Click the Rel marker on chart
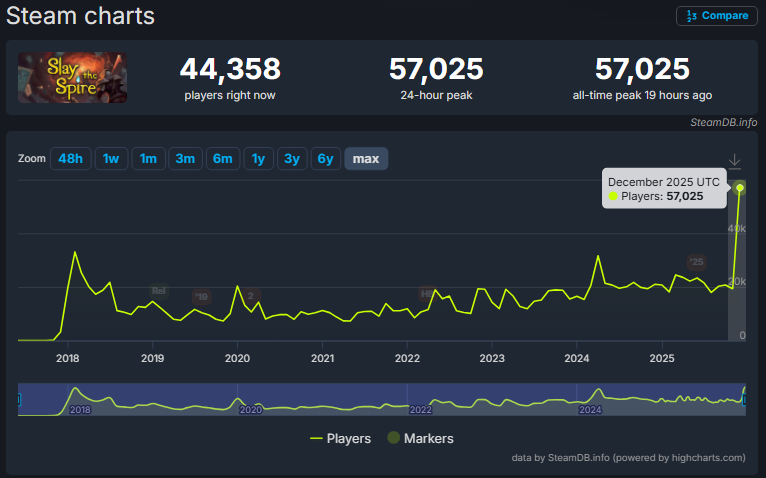766x478 pixels. (x=159, y=291)
